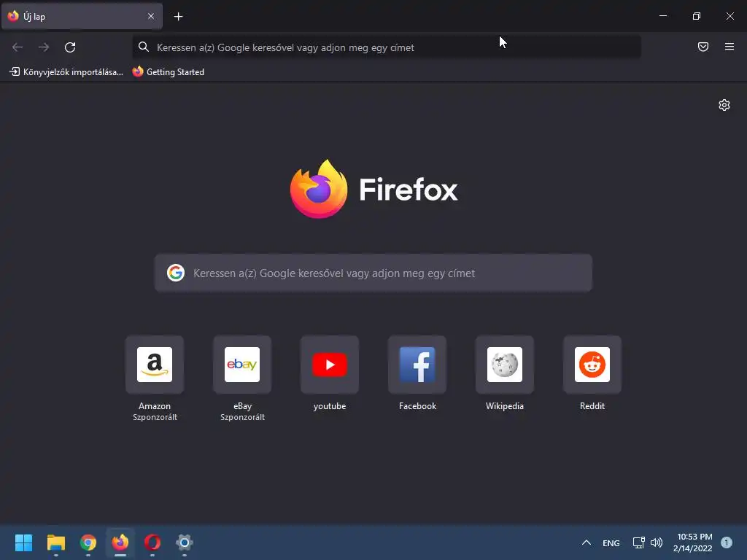The image size is (747, 560).
Task: Open network status tray icon
Action: point(638,542)
